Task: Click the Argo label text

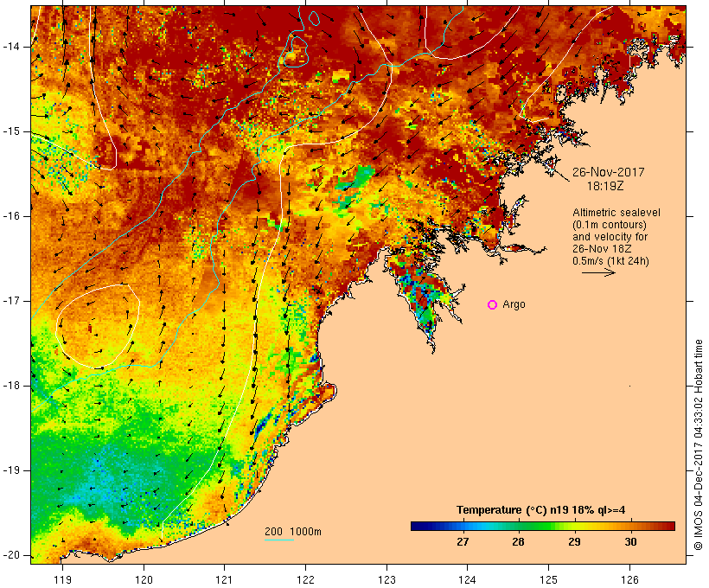Action: (x=514, y=304)
